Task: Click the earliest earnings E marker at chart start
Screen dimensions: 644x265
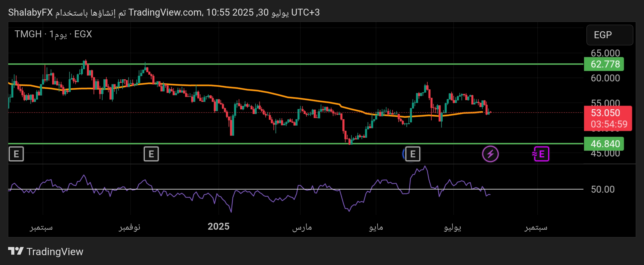Action: (16, 154)
